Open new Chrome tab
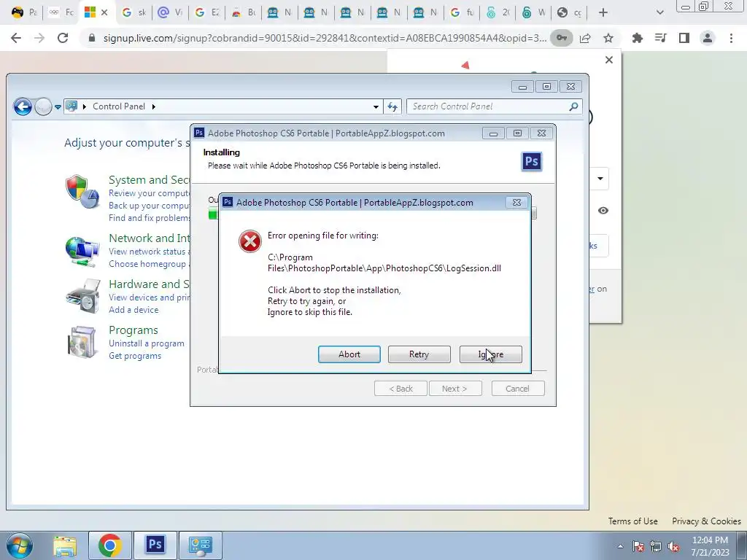Image resolution: width=747 pixels, height=560 pixels. pos(603,13)
